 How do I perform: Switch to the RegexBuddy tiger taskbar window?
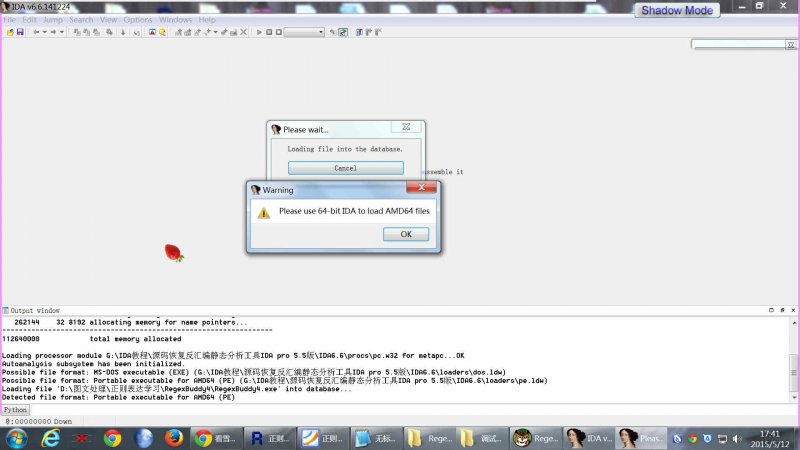point(535,438)
